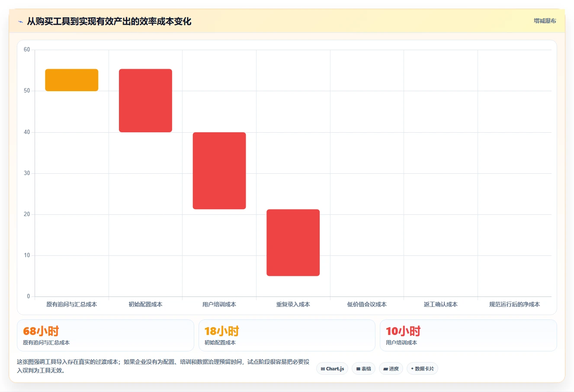Click y-axis tick value 20
The height and width of the screenshot is (392, 574).
[27, 214]
